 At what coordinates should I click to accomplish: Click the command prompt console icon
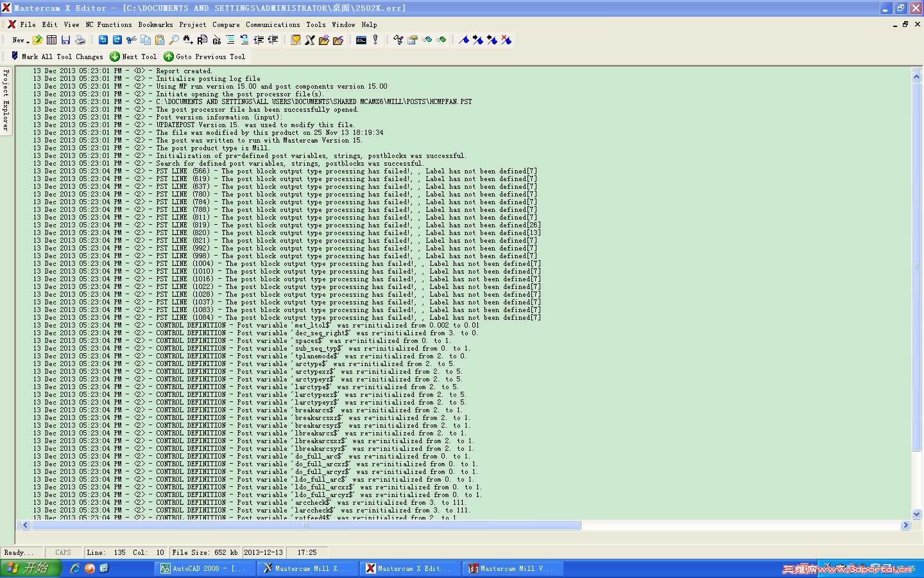pyautogui.click(x=361, y=40)
